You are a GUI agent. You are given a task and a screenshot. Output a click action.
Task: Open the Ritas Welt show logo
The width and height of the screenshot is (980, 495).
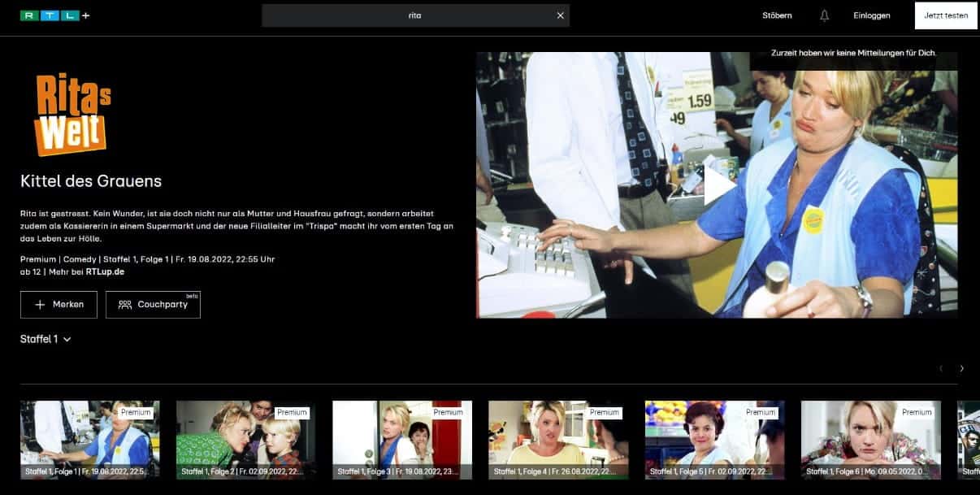[72, 114]
